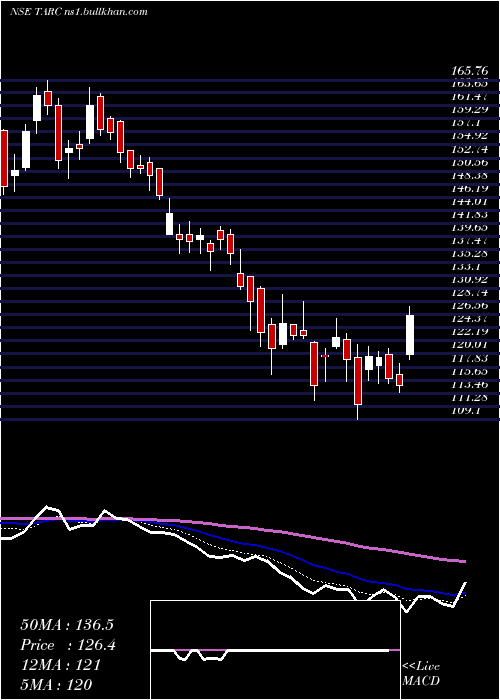This screenshot has width=500, height=700.
Task: Click the 150.56 price axis label
Action: (x=470, y=162)
